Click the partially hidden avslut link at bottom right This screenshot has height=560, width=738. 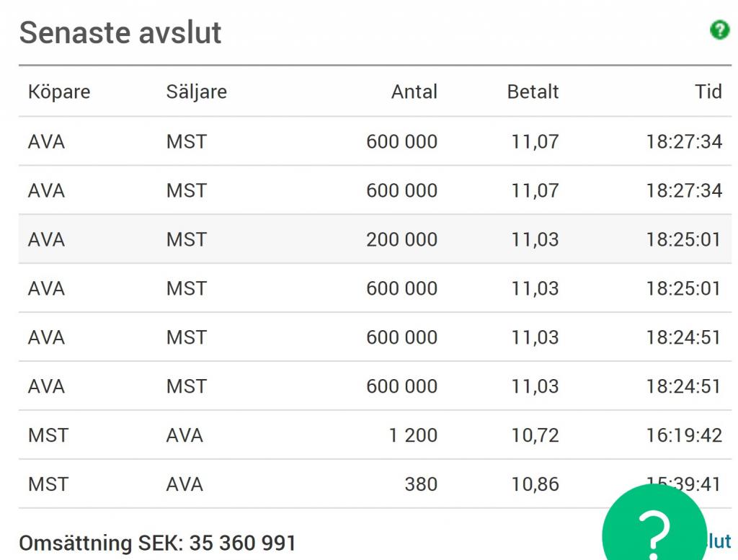719,541
